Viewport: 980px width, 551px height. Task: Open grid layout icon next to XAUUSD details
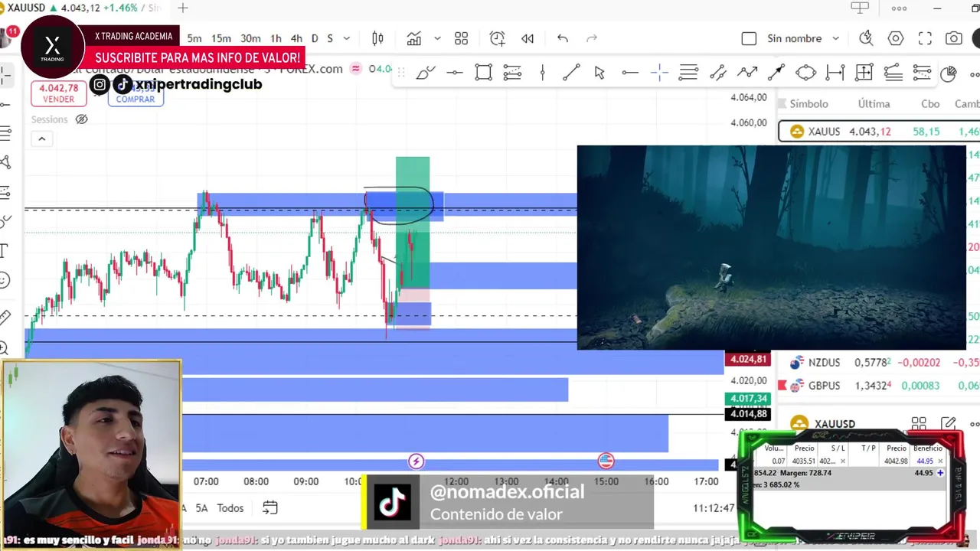[x=919, y=423]
